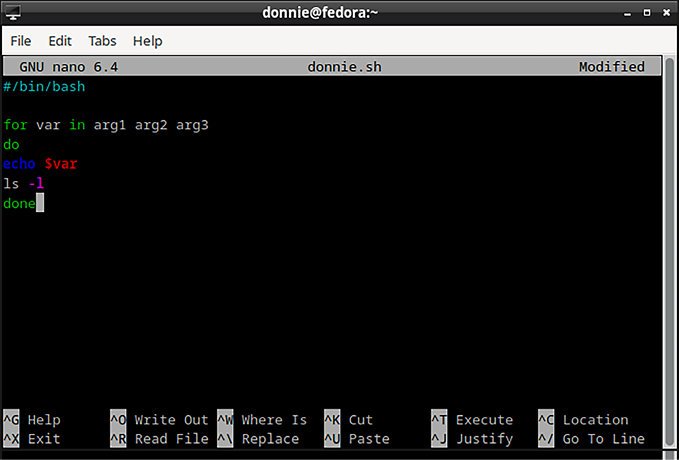This screenshot has width=679, height=460.
Task: Click the ^U Paste shortcut
Action: [357, 439]
